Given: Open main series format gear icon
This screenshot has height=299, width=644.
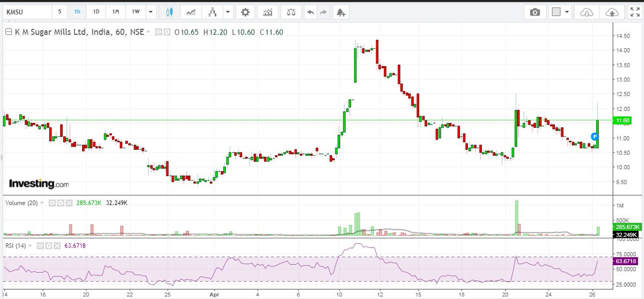Looking at the screenshot, I should [x=167, y=32].
